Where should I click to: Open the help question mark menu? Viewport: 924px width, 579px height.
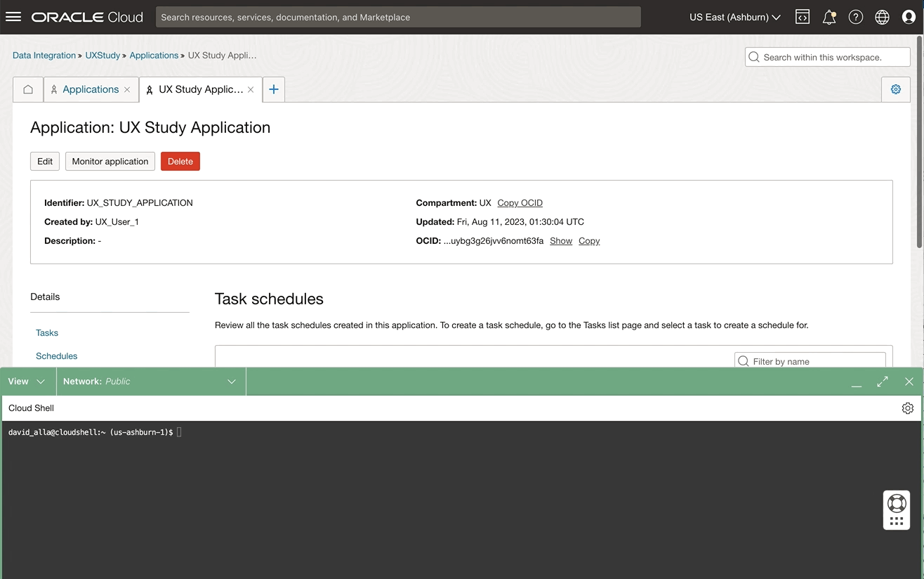(x=856, y=17)
